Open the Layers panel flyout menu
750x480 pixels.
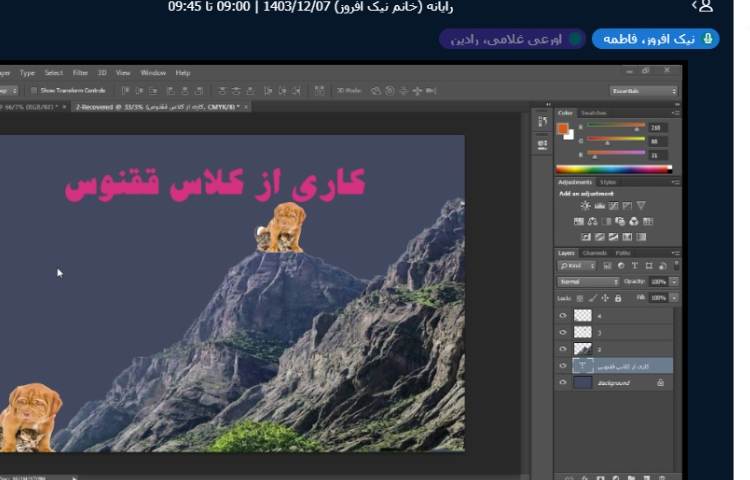675,253
